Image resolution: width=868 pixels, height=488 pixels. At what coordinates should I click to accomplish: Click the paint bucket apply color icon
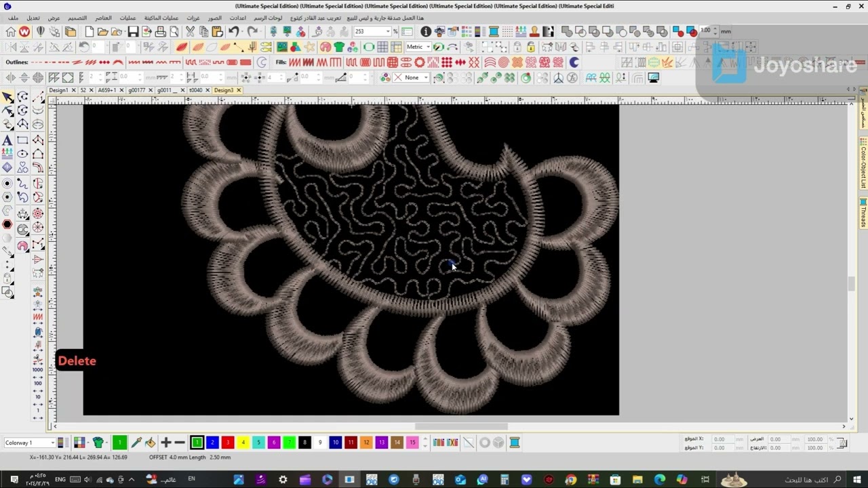click(150, 443)
